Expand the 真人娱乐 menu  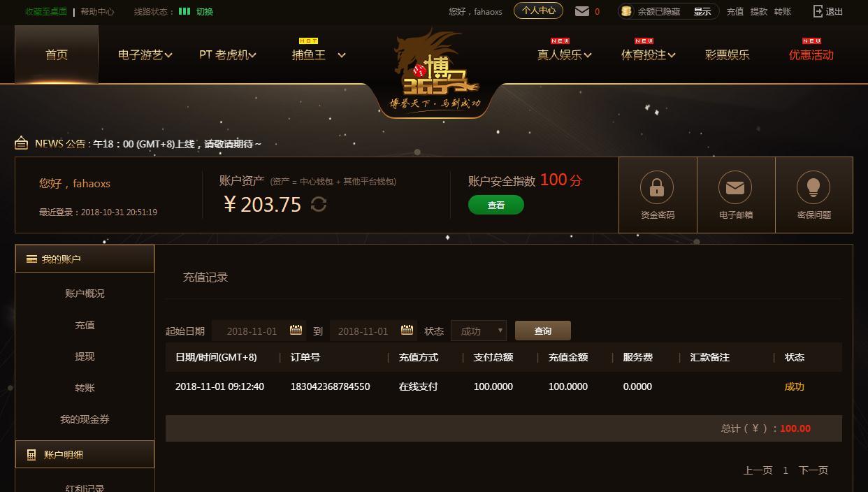565,55
